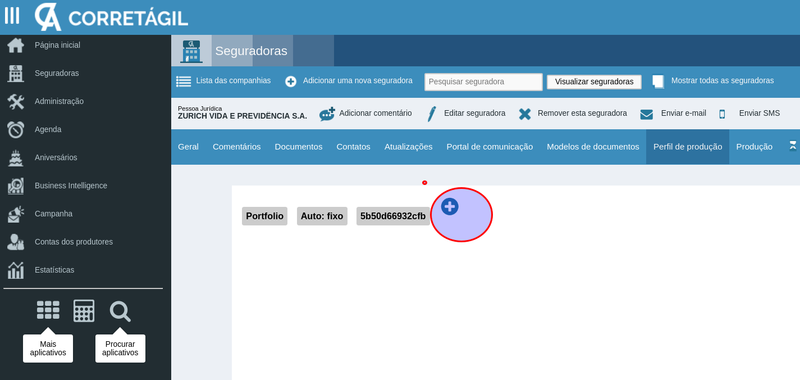
Task: Toggle the hamburger menu in header
Action: pyautogui.click(x=12, y=16)
